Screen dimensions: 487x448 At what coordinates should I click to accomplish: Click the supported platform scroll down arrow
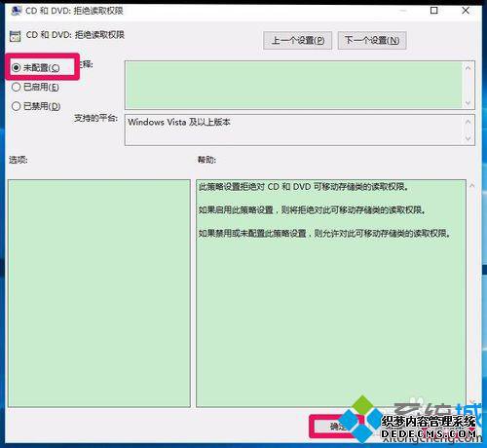pyautogui.click(x=468, y=138)
